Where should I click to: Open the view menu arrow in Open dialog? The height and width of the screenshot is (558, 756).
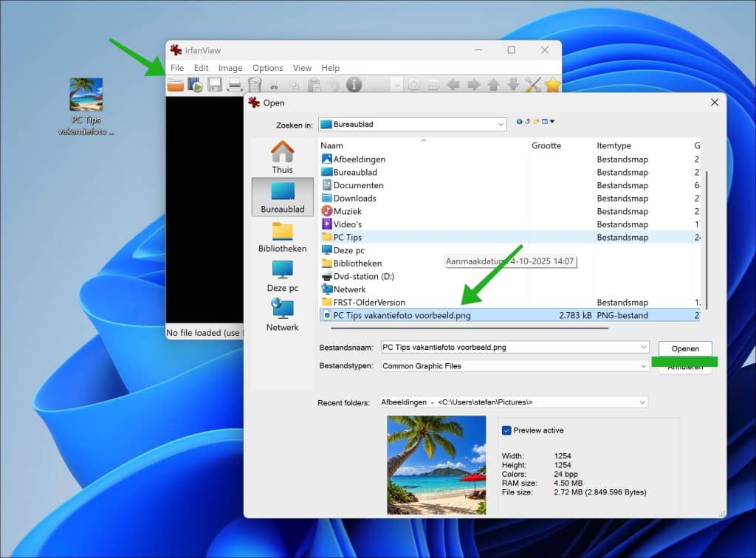552,122
